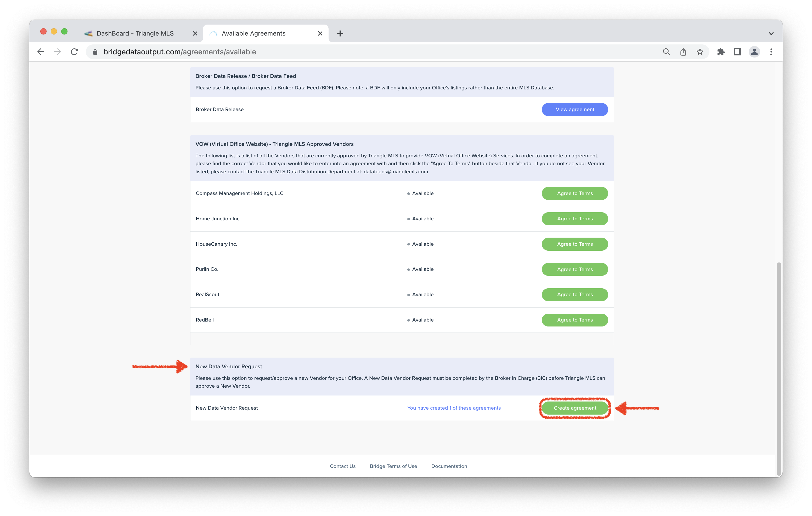Click the RedBell vendor name
The image size is (812, 516).
(205, 320)
